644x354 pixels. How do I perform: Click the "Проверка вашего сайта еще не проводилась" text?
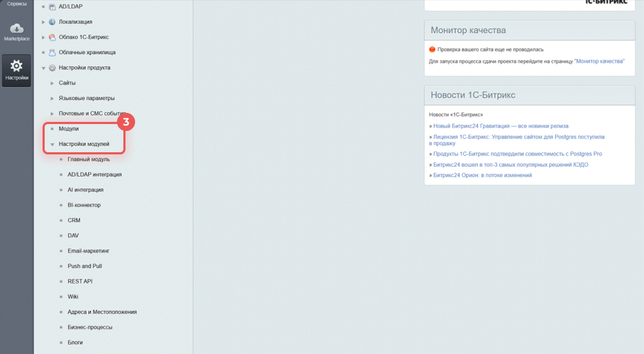point(490,50)
